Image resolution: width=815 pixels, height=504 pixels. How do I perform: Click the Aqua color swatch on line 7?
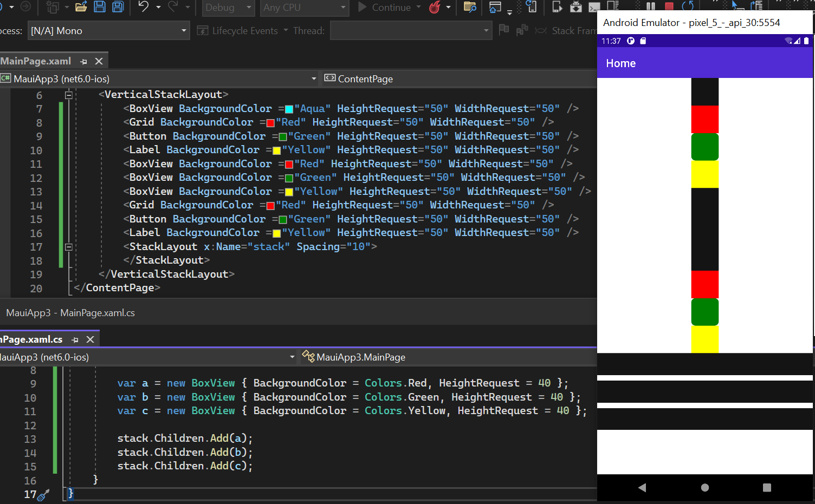pyautogui.click(x=288, y=108)
